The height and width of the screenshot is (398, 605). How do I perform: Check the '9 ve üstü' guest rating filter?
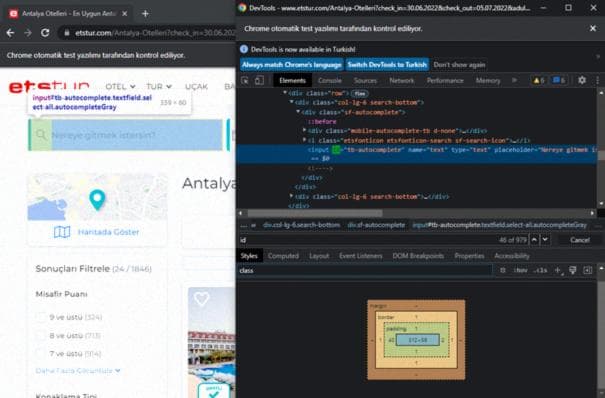pyautogui.click(x=41, y=317)
